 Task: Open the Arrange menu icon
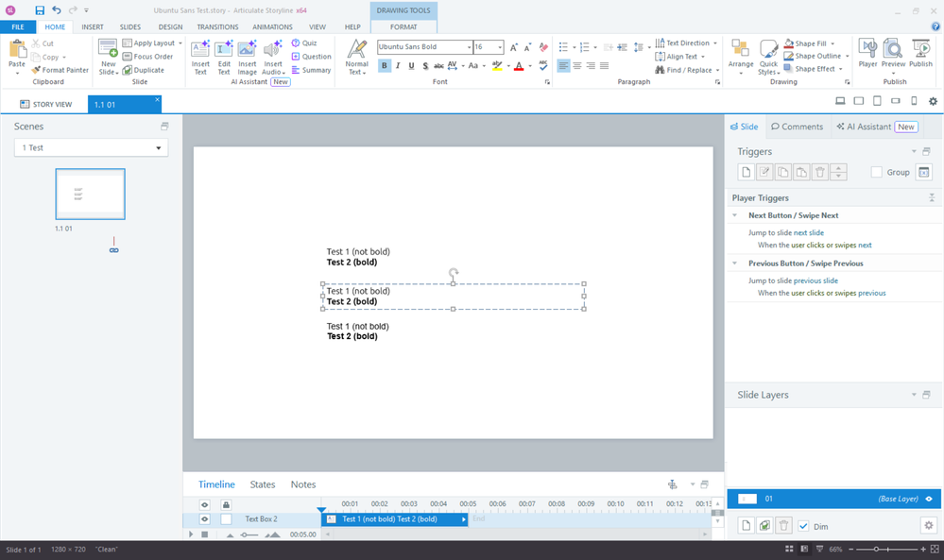(x=741, y=49)
